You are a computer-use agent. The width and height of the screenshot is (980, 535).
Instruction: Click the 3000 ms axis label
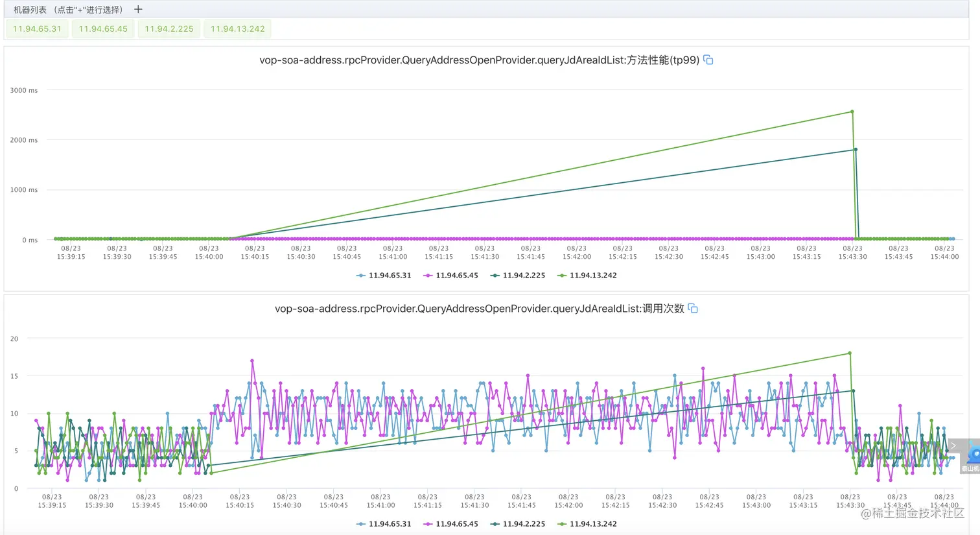[x=24, y=91]
